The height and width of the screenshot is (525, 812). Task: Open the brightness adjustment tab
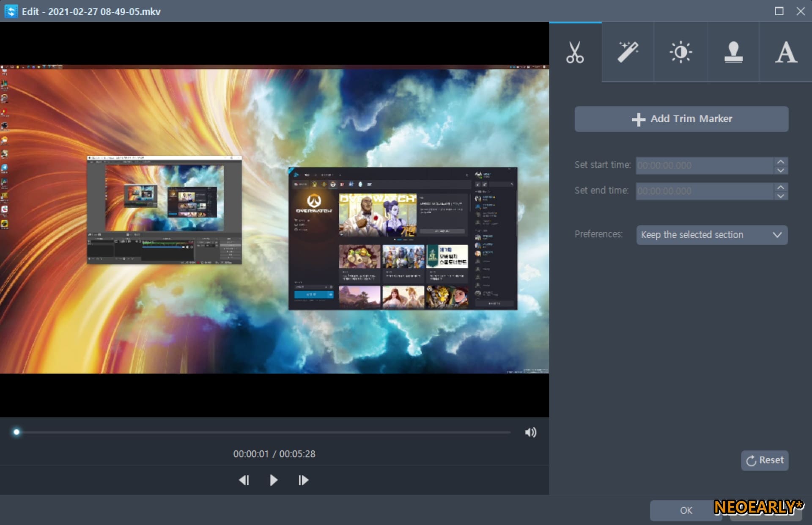(x=680, y=52)
